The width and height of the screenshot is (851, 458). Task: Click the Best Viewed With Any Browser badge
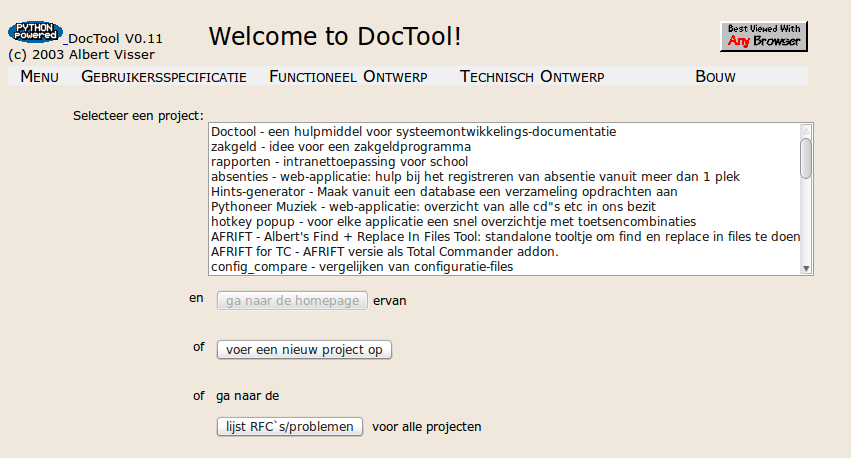coord(764,36)
